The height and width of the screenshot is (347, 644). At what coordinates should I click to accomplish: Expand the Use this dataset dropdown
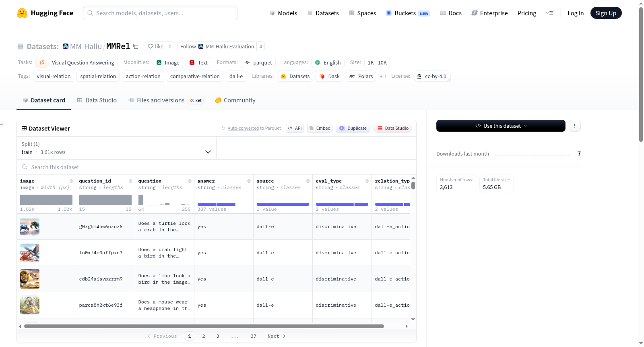click(x=501, y=126)
